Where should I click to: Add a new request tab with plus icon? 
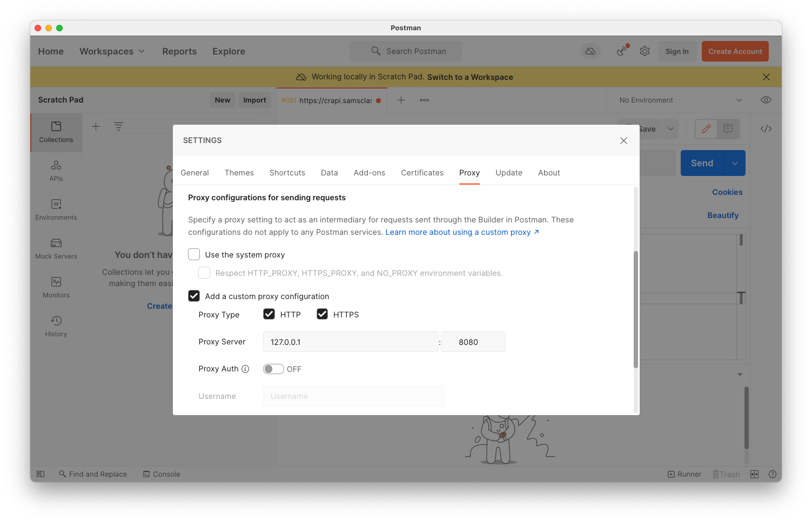coord(401,100)
